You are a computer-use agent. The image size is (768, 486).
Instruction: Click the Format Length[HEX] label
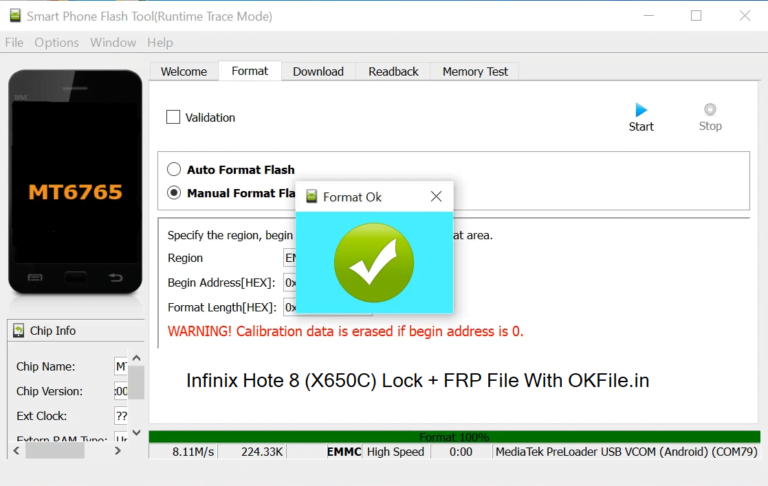click(x=222, y=307)
